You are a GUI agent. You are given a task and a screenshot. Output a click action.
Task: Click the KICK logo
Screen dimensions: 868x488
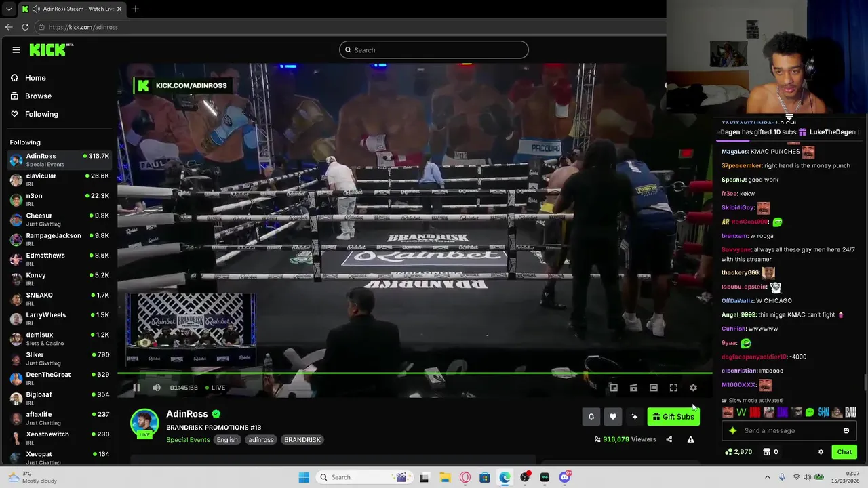(x=51, y=49)
